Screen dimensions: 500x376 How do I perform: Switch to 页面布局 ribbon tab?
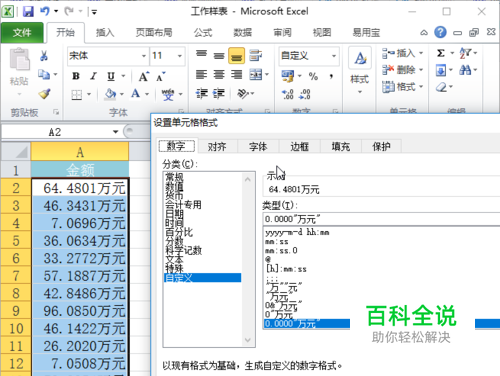[154, 33]
